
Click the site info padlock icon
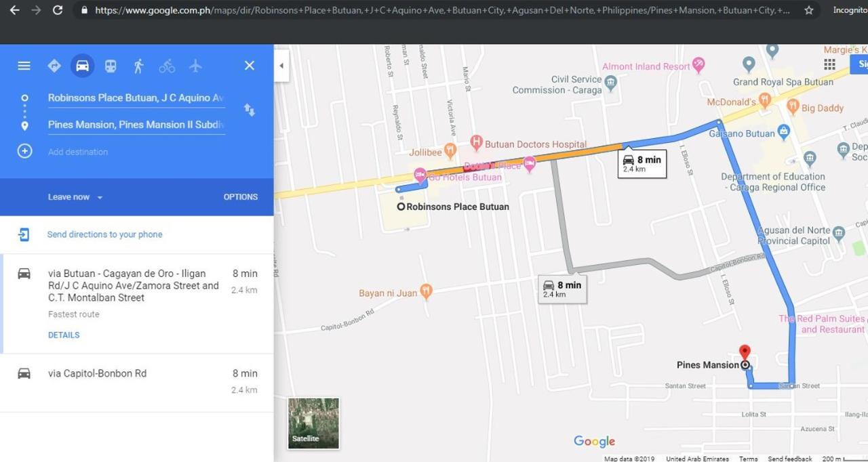pyautogui.click(x=85, y=10)
